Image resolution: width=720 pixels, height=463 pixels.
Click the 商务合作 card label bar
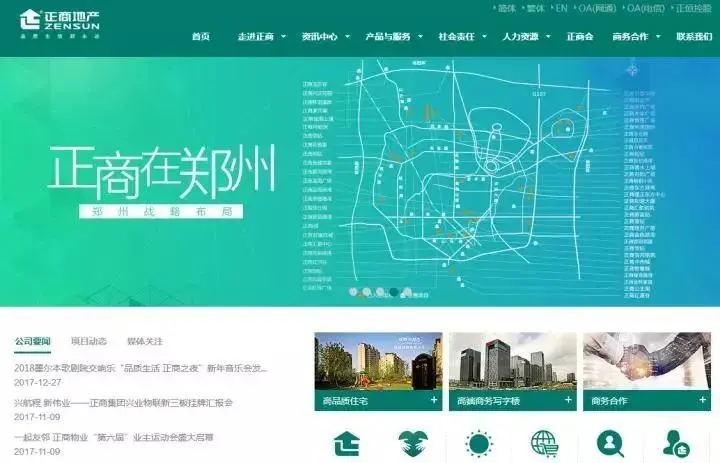pyautogui.click(x=647, y=401)
